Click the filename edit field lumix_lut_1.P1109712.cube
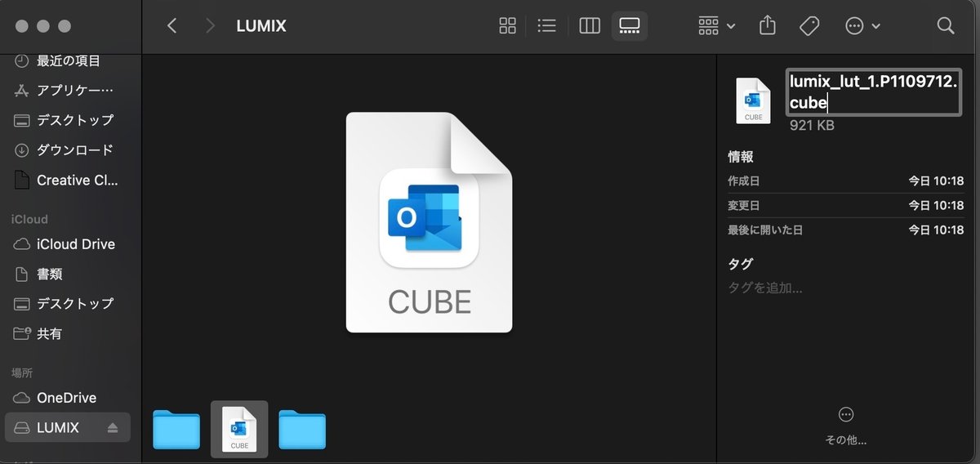 [874, 92]
